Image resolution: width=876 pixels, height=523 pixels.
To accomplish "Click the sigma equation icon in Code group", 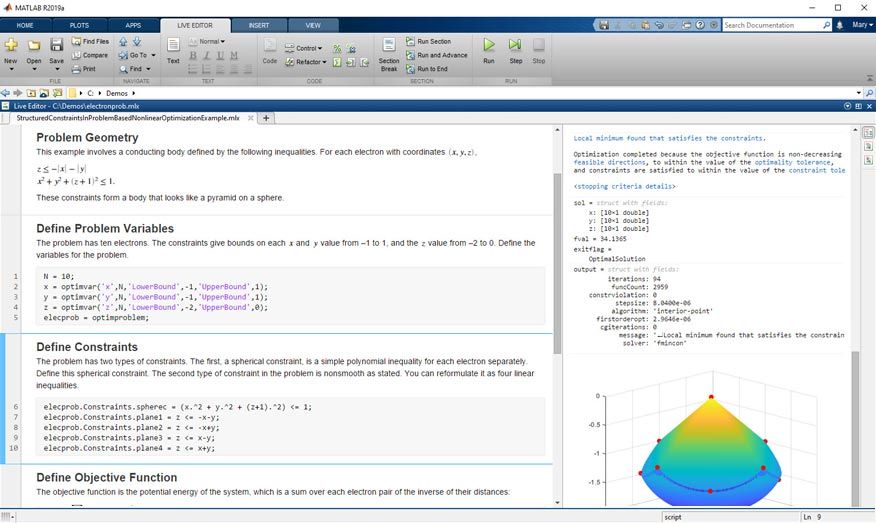I will coord(337,63).
